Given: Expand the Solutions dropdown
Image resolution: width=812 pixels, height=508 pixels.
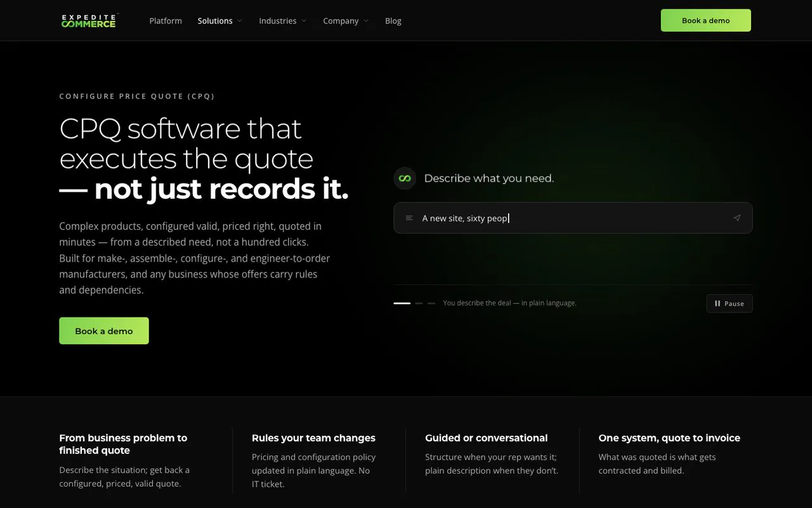Looking at the screenshot, I should point(219,21).
